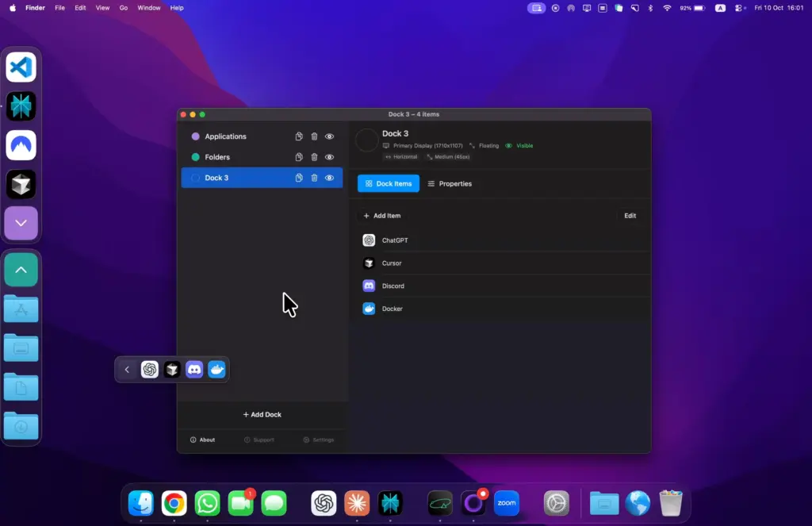Select the Applications dock in the sidebar

pyautogui.click(x=262, y=136)
